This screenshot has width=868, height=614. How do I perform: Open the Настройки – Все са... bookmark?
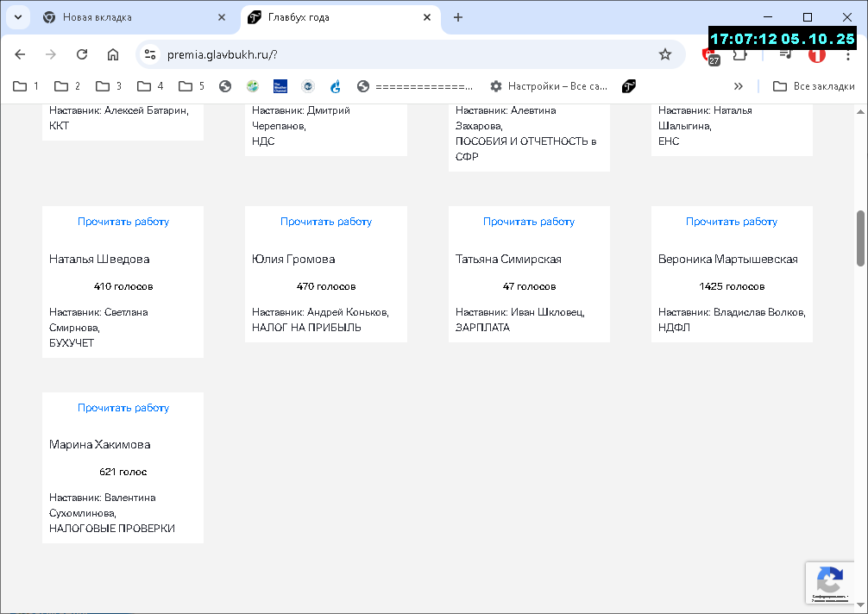(x=549, y=86)
